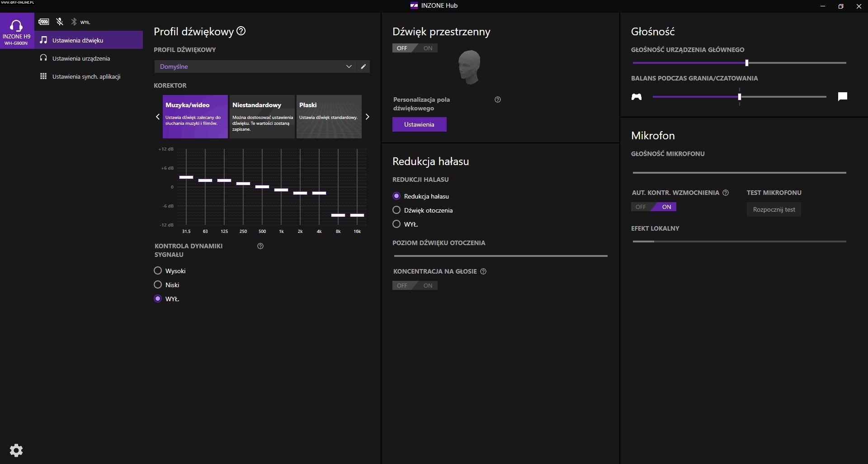Click the purple Ustawienia button

[x=419, y=124]
